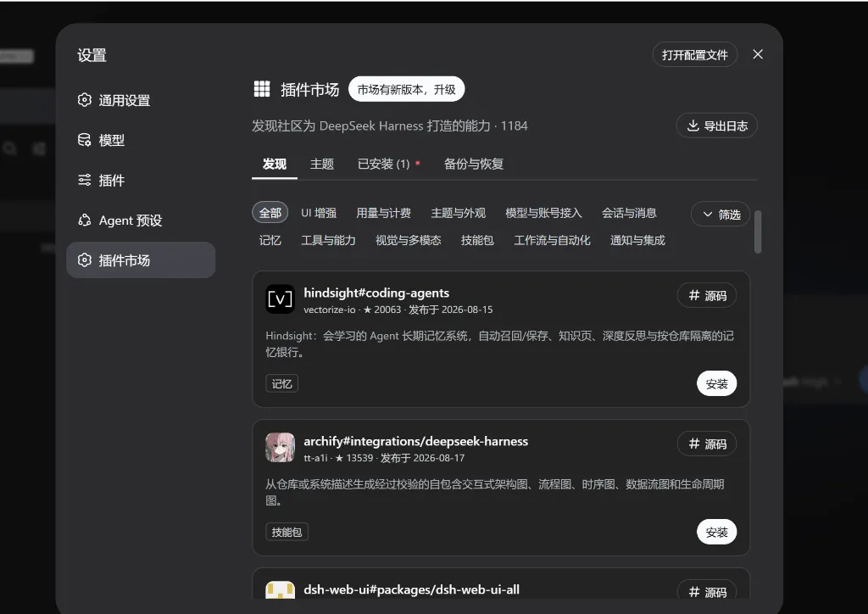Click the archify plugin avatar

pyautogui.click(x=280, y=448)
